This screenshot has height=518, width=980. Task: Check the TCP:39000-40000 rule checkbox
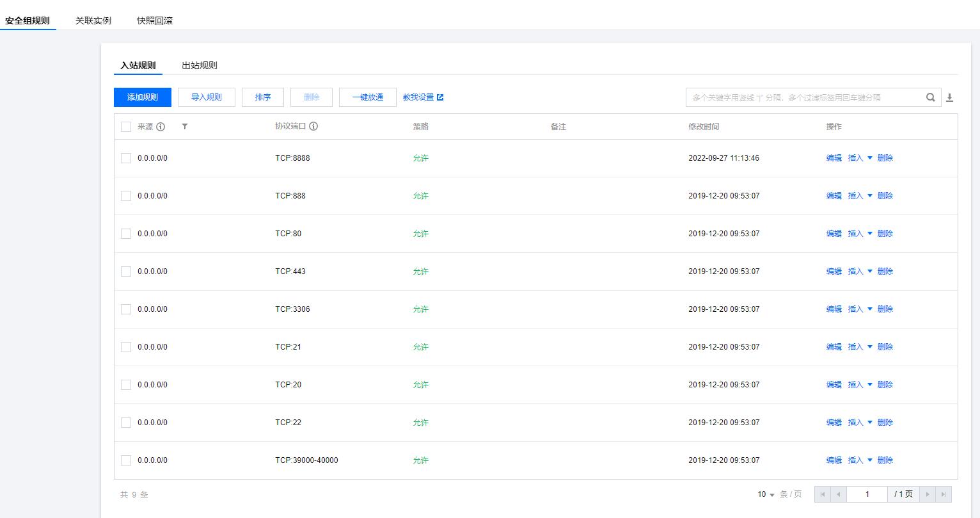tap(126, 460)
